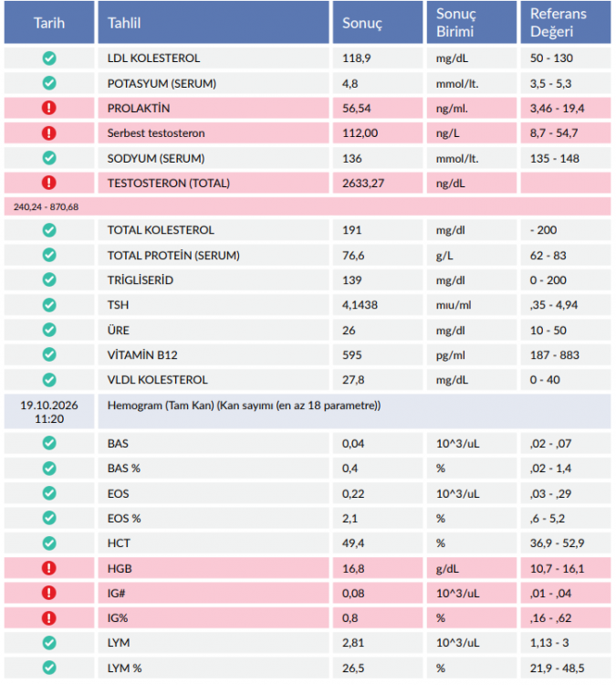616x685 pixels.
Task: Click the 19.10.2026 11:20 date cell
Action: [x=49, y=412]
